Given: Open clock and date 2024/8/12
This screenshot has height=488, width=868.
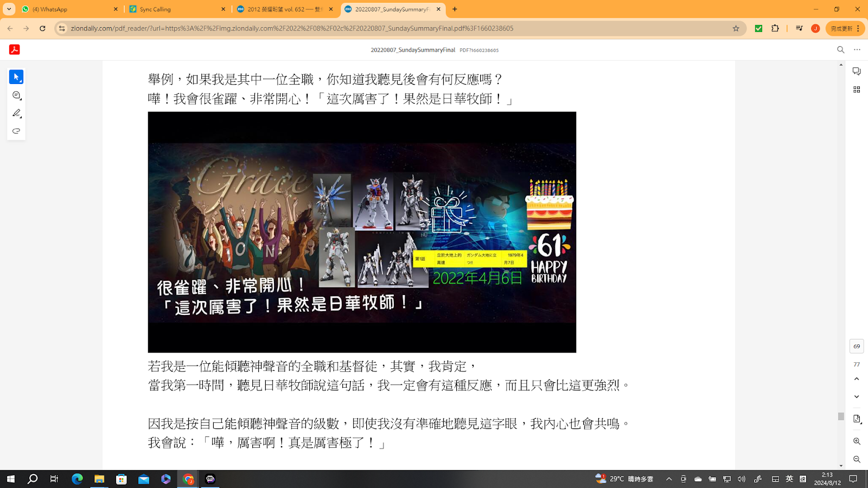Looking at the screenshot, I should [827, 479].
